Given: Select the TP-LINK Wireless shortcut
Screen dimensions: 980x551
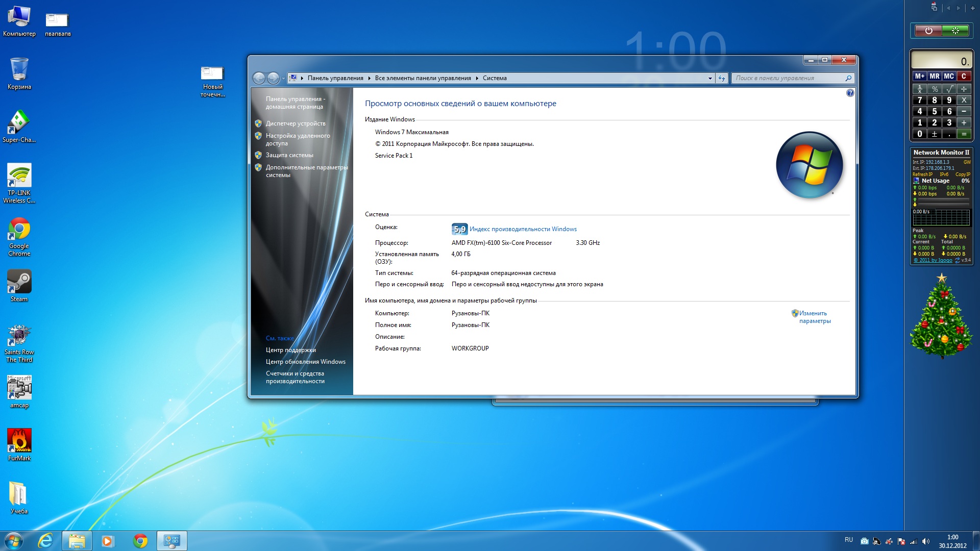Looking at the screenshot, I should pyautogui.click(x=19, y=184).
